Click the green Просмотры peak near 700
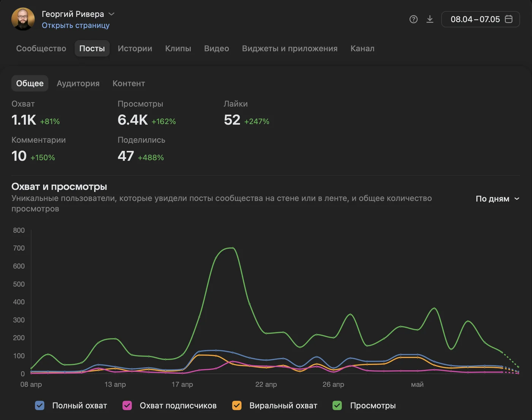Viewport: 532px width, 420px height. pyautogui.click(x=233, y=248)
